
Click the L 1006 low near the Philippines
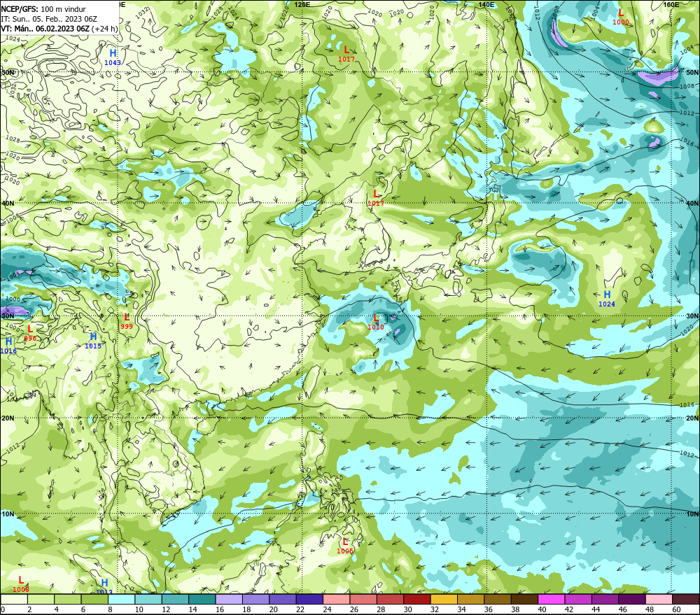point(344,546)
